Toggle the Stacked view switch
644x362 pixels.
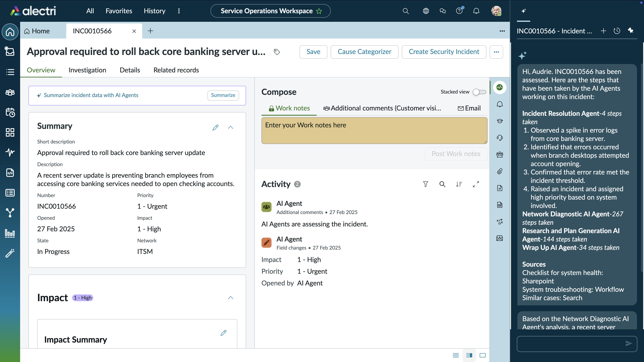point(479,92)
